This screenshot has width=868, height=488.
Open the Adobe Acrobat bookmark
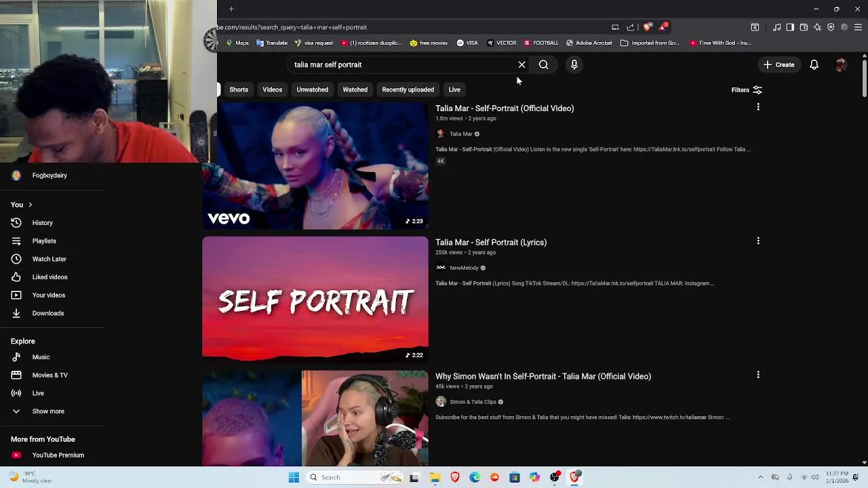click(589, 43)
